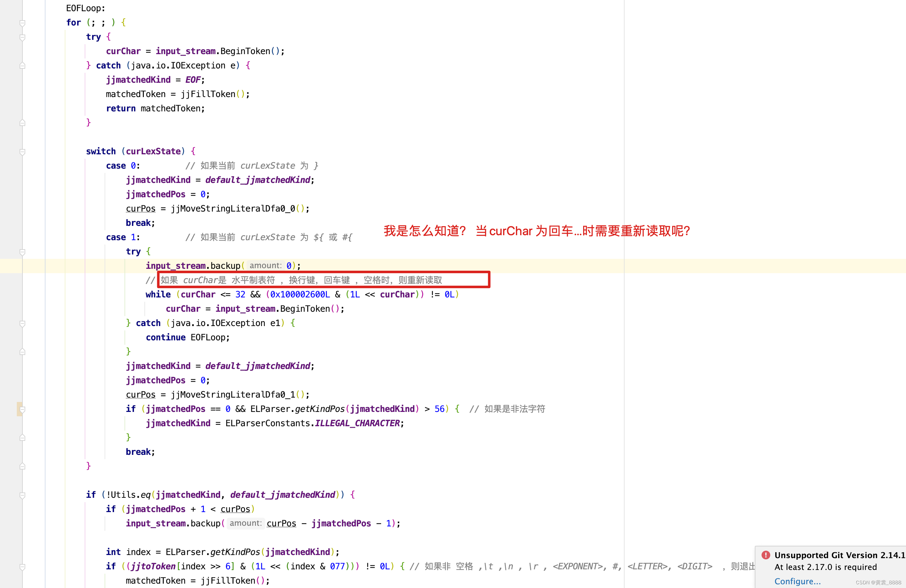Click the jjMoveStringLiteralDfa0_1 method call
This screenshot has height=588, width=906.
(x=233, y=394)
